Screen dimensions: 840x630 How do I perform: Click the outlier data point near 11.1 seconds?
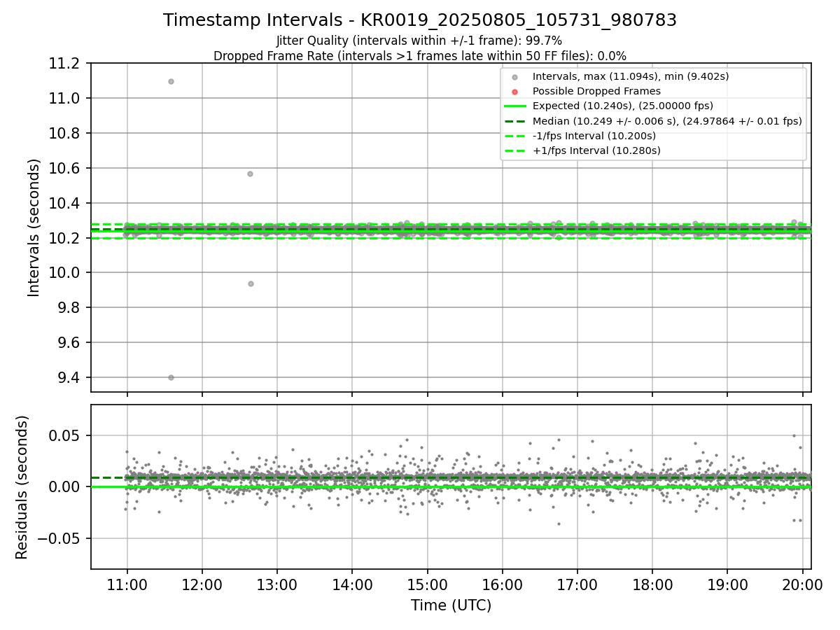171,81
